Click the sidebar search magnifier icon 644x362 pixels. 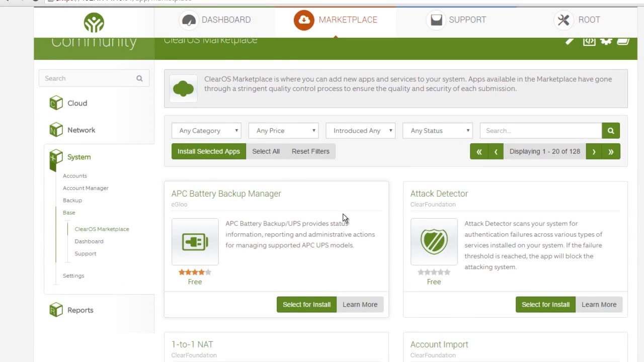pyautogui.click(x=139, y=78)
